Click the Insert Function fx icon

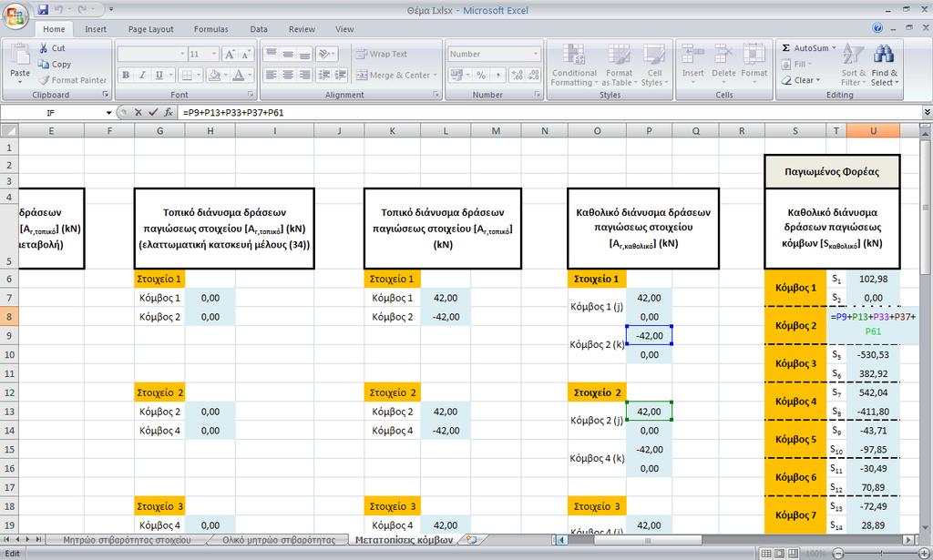coord(169,112)
